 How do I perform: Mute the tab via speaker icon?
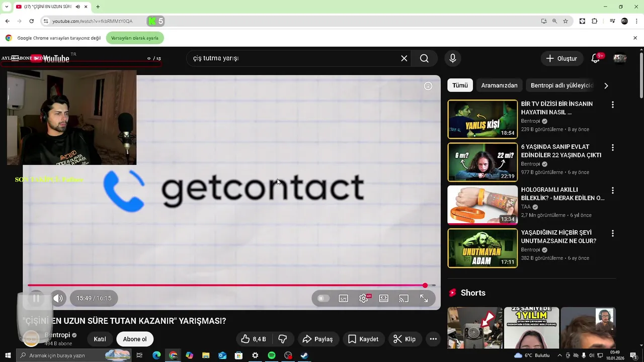coord(78,7)
